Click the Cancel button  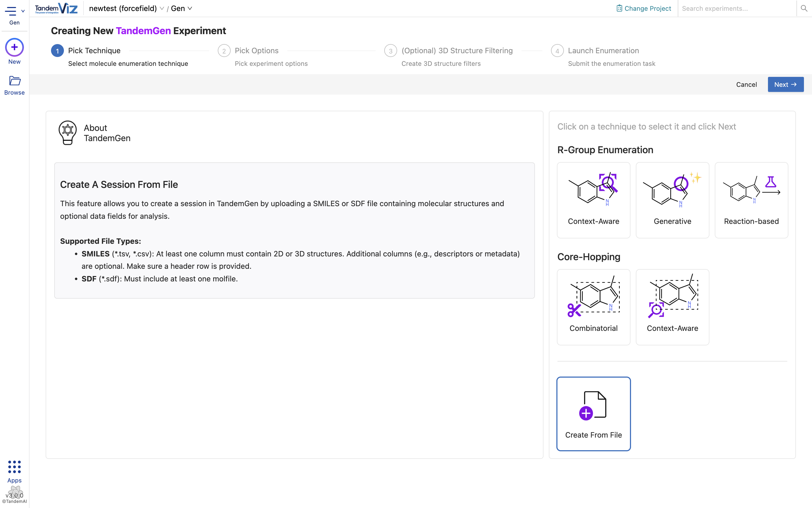(x=746, y=84)
